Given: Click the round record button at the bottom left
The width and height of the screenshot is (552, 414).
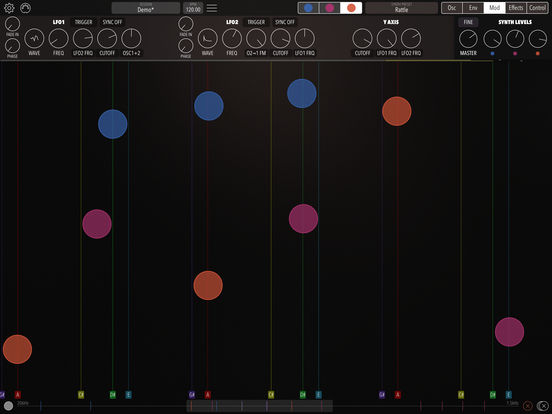Looking at the screenshot, I should (8, 406).
